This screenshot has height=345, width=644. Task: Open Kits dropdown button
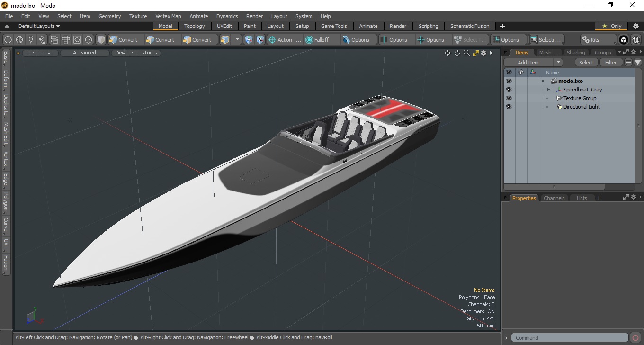pyautogui.click(x=599, y=40)
